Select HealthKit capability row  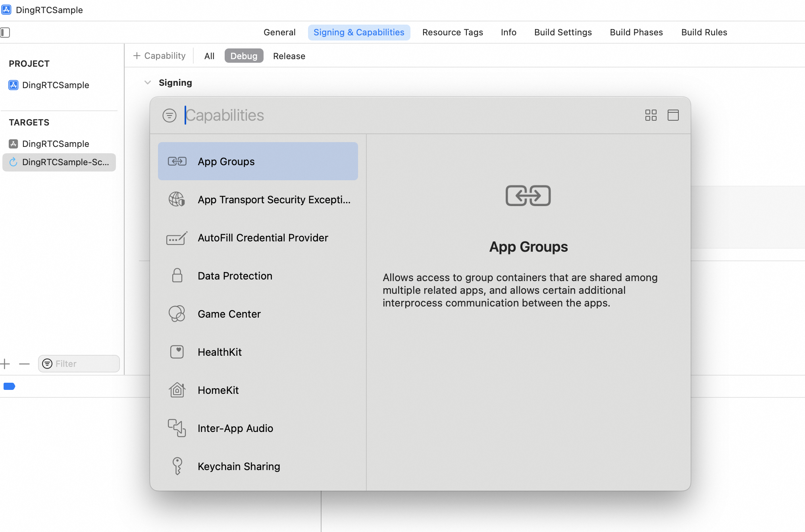point(258,352)
